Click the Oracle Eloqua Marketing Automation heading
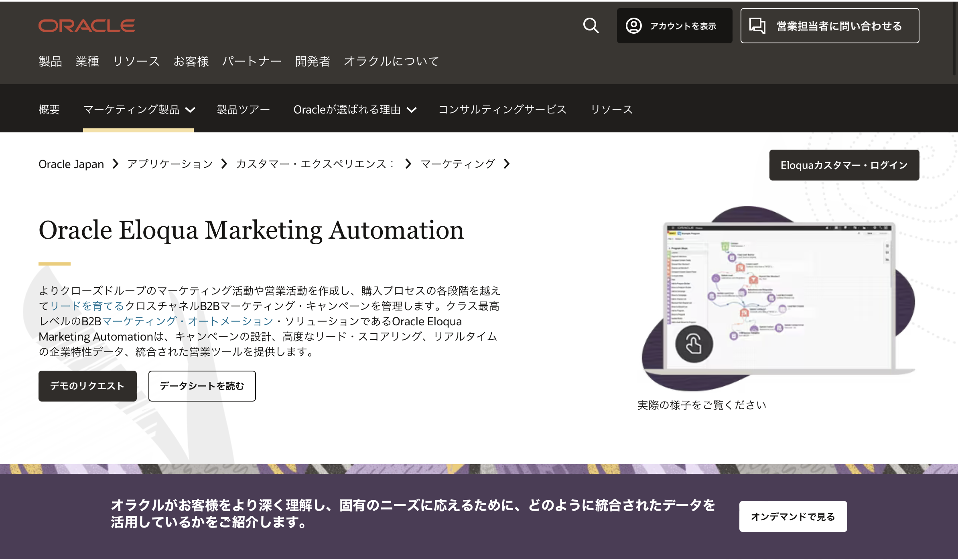The height and width of the screenshot is (560, 958). pos(251,230)
